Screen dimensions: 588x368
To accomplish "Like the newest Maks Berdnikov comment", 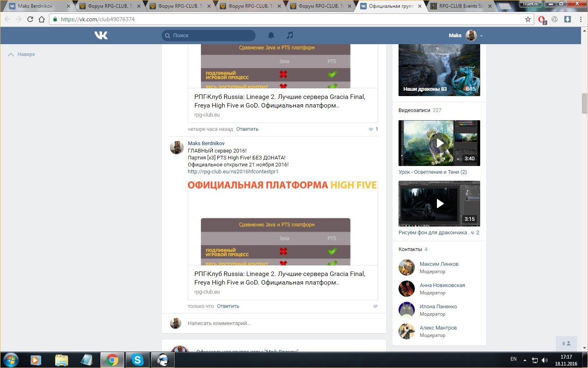I will 375,306.
